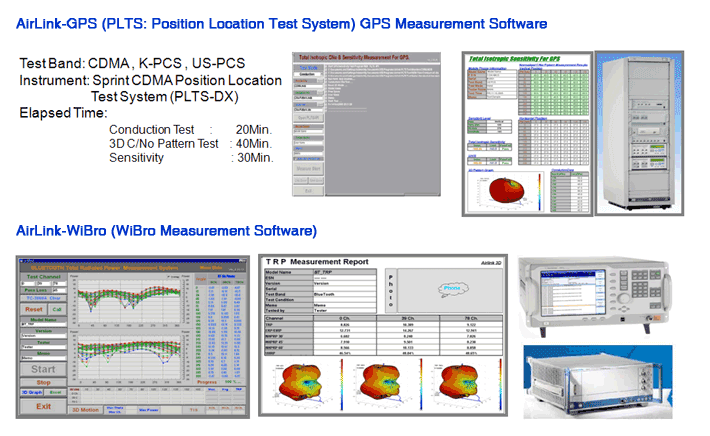Open the 3D Graph view button
The height and width of the screenshot is (436, 710).
[x=32, y=392]
